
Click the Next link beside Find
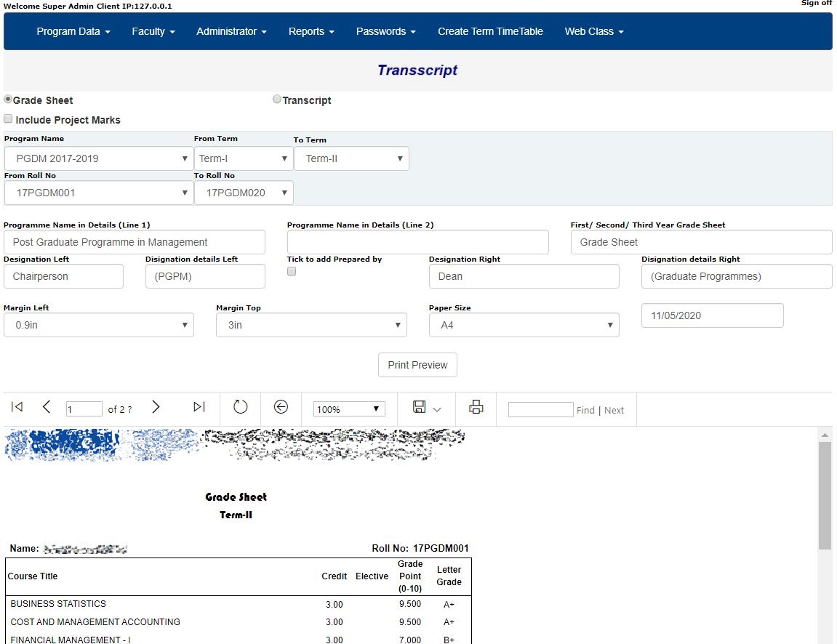click(x=614, y=410)
